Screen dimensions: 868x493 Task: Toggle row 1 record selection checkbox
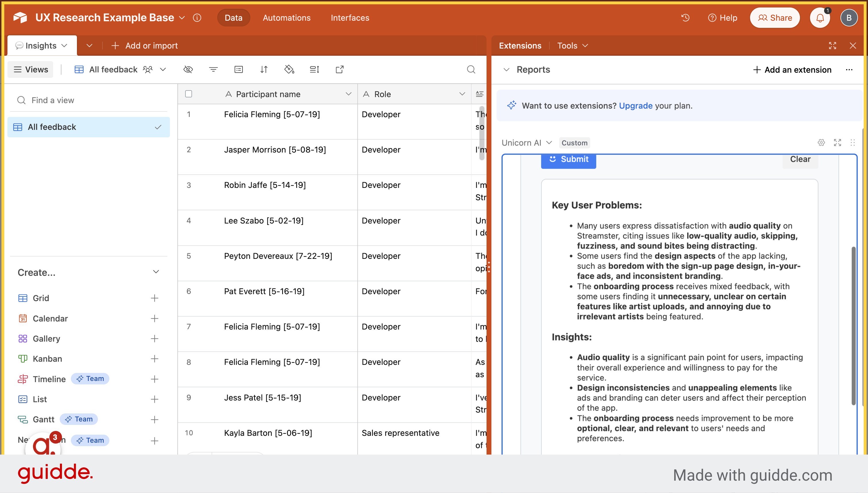click(x=189, y=115)
